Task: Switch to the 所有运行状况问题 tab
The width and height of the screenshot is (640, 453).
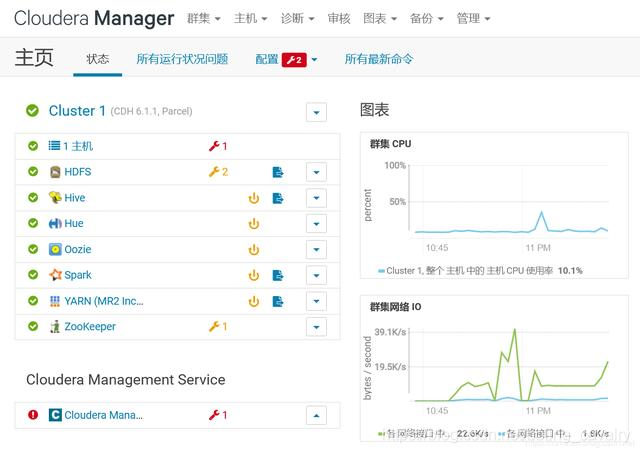Action: coord(182,59)
